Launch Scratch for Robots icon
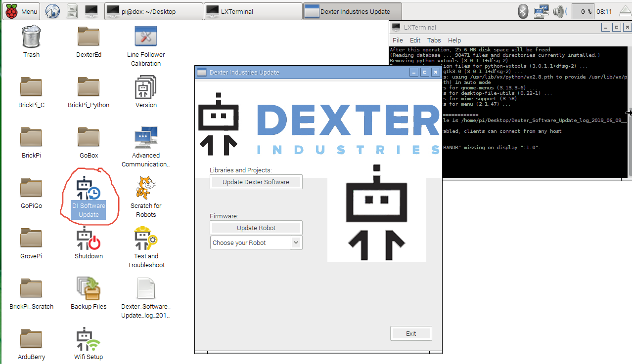Screen dimensions: 632x364 (146, 189)
